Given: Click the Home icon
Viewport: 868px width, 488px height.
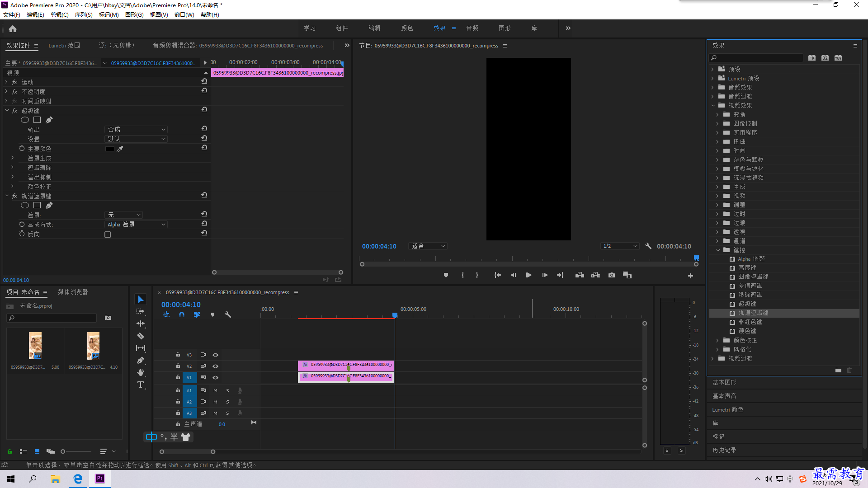Looking at the screenshot, I should click(13, 28).
